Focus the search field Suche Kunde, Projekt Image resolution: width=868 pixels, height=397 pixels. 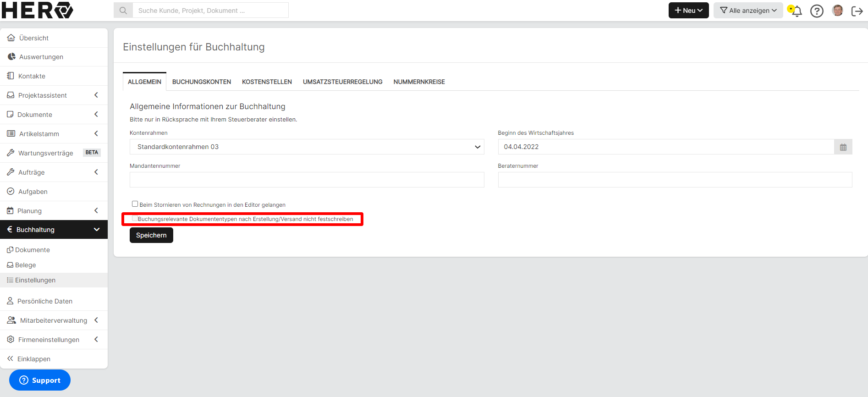tap(210, 10)
